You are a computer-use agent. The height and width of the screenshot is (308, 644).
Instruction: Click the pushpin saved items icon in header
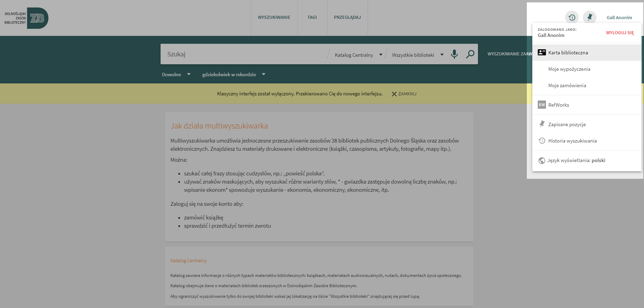tap(590, 17)
